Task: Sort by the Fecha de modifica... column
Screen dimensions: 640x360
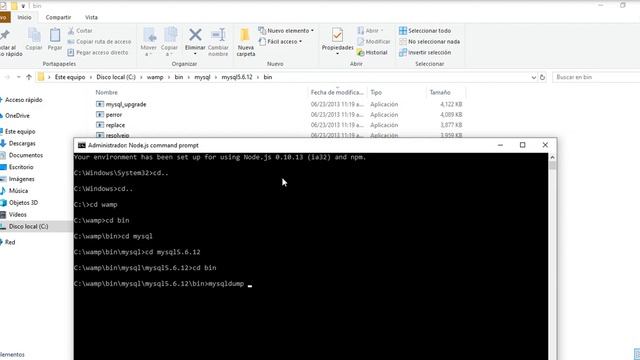Action: pyautogui.click(x=337, y=93)
